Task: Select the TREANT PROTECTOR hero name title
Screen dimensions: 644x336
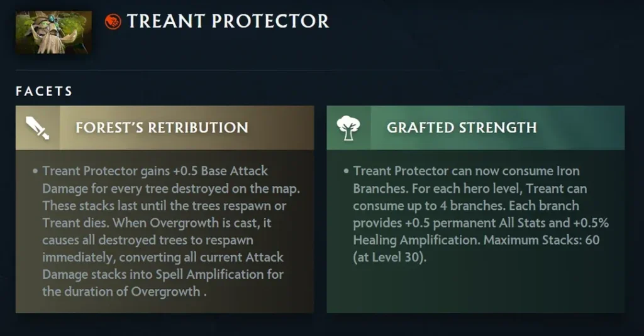Action: [x=228, y=21]
